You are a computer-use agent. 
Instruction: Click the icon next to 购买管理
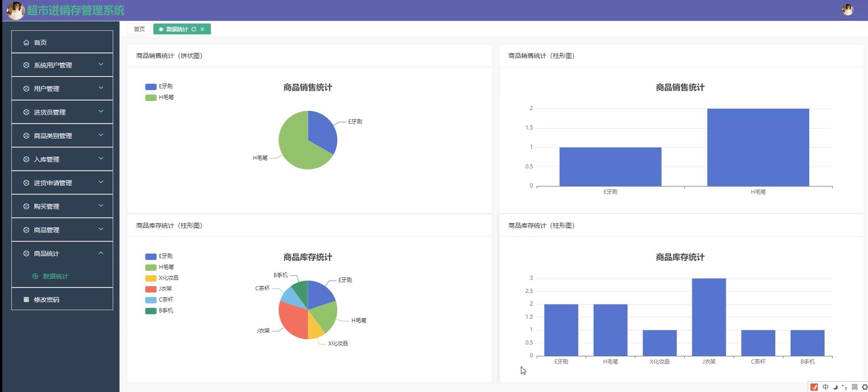pyautogui.click(x=26, y=206)
